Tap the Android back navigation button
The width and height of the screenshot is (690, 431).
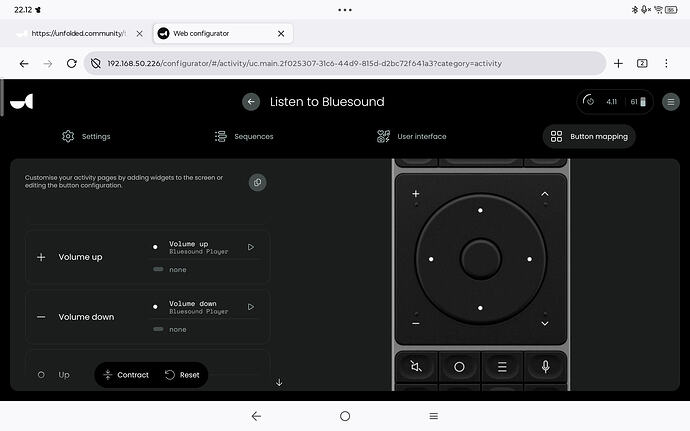point(257,416)
